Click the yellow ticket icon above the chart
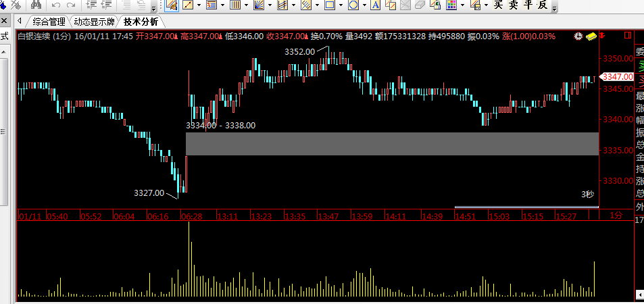The width and height of the screenshot is (644, 304). coord(590,36)
